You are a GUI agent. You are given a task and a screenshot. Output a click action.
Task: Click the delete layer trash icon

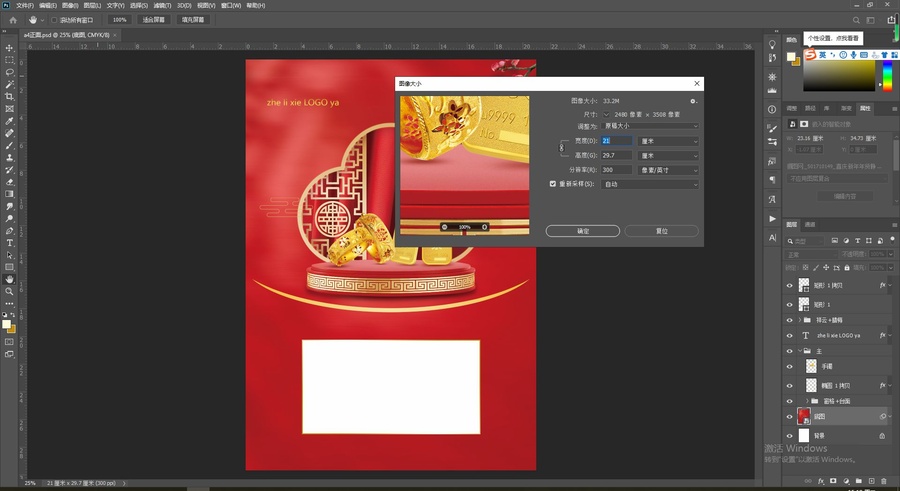[884, 481]
